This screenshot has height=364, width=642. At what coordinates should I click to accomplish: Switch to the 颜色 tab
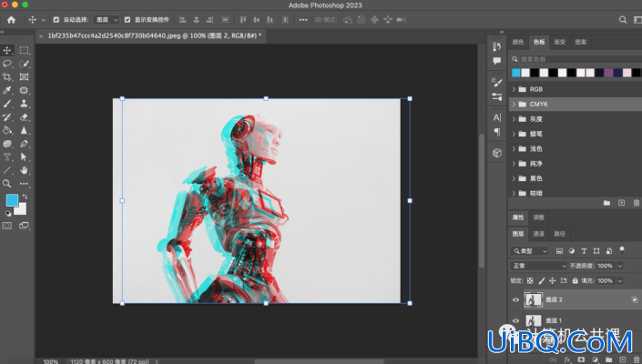[x=518, y=42]
